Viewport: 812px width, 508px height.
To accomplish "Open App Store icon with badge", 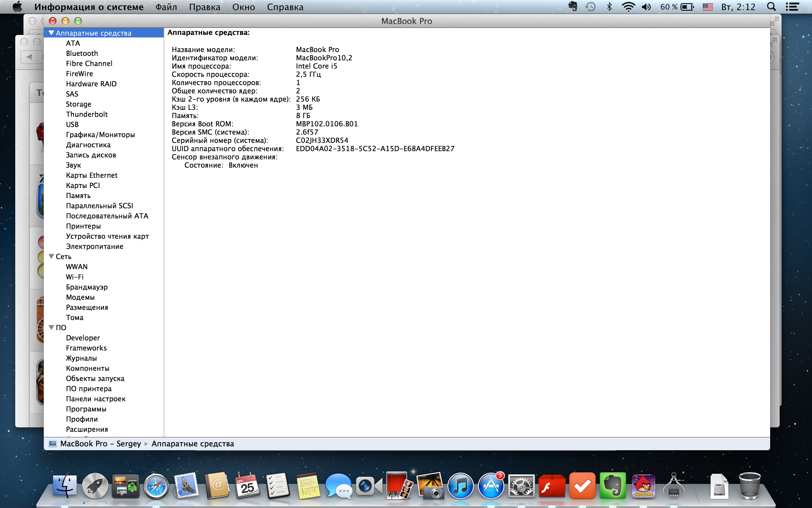I will (x=491, y=486).
